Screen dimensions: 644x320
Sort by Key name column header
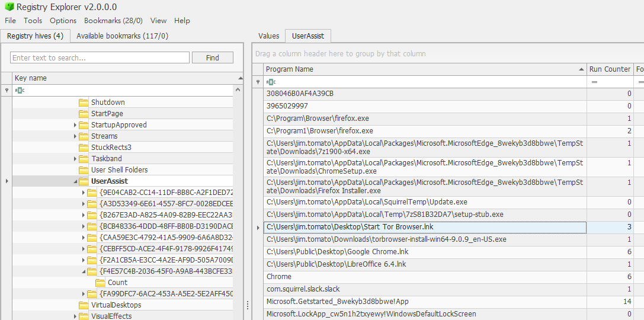pos(127,78)
